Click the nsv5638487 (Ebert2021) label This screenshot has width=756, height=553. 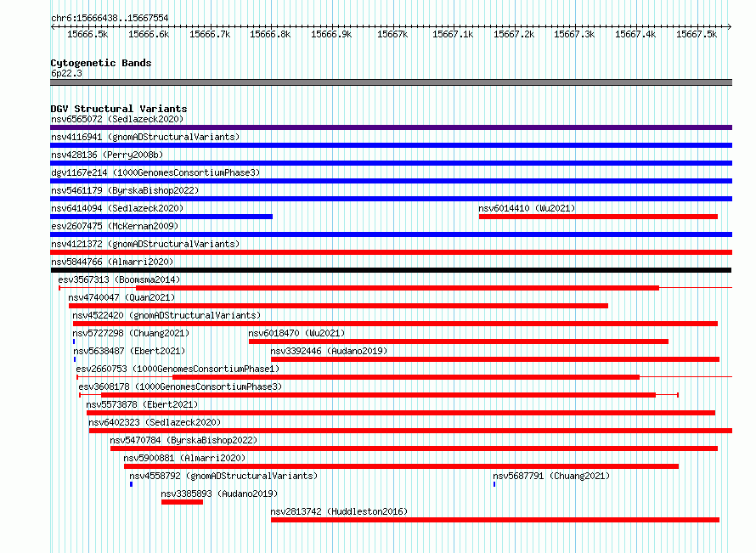[x=129, y=351]
